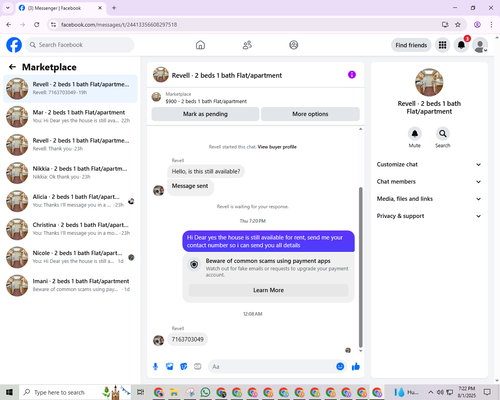Open the Imani conversation
Viewport: 500px width, 400px height.
coord(70,285)
